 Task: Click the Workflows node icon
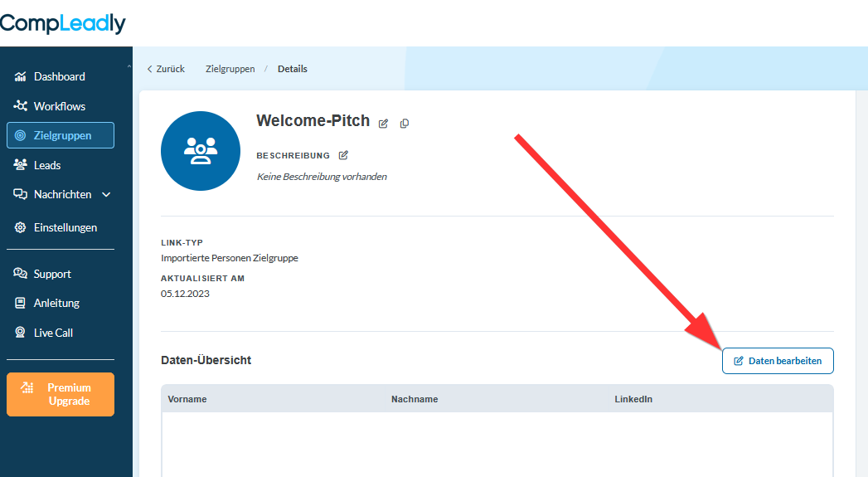(21, 105)
